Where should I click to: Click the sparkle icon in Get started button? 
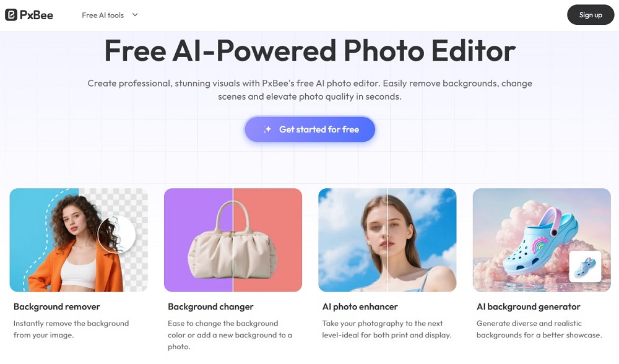click(267, 129)
